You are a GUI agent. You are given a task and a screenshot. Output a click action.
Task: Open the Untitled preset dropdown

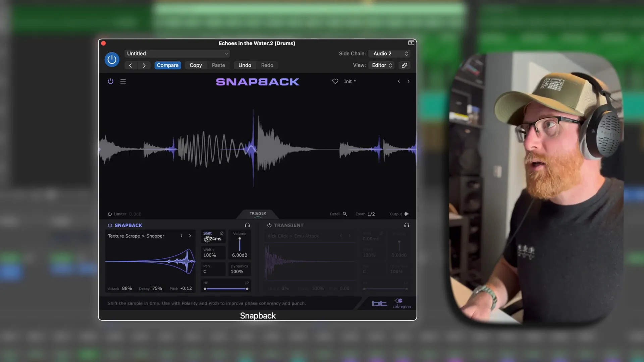(177, 54)
